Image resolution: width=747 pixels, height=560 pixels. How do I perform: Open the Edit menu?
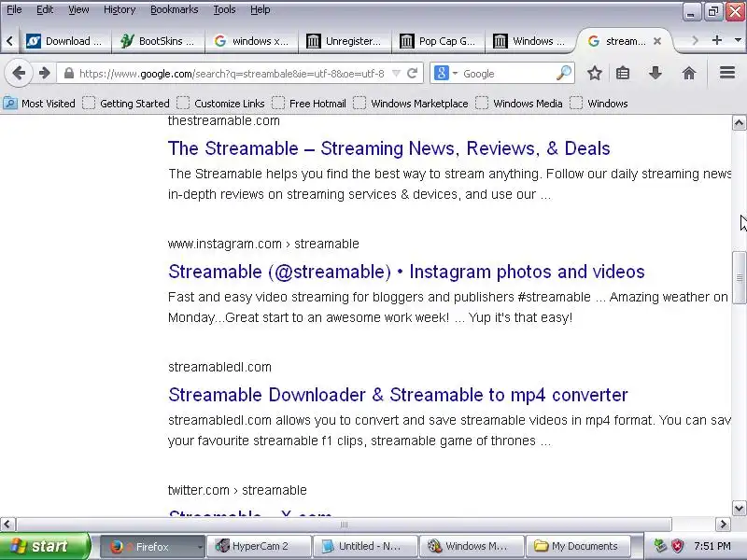click(45, 9)
